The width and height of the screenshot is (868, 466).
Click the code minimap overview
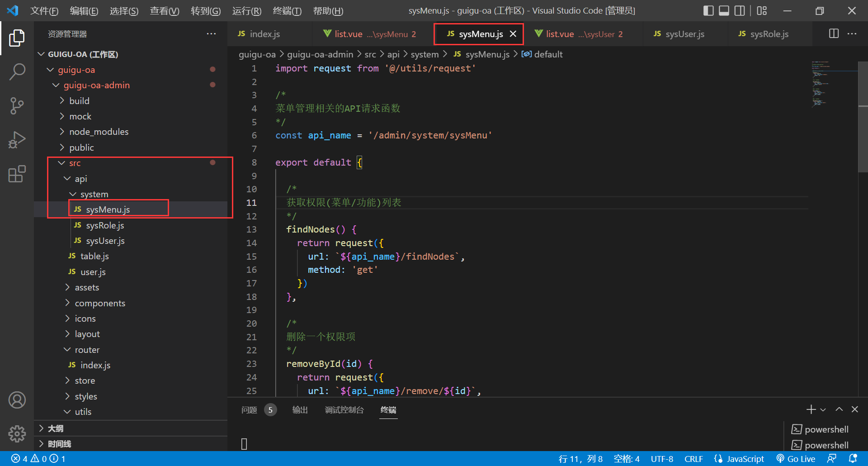(x=821, y=84)
